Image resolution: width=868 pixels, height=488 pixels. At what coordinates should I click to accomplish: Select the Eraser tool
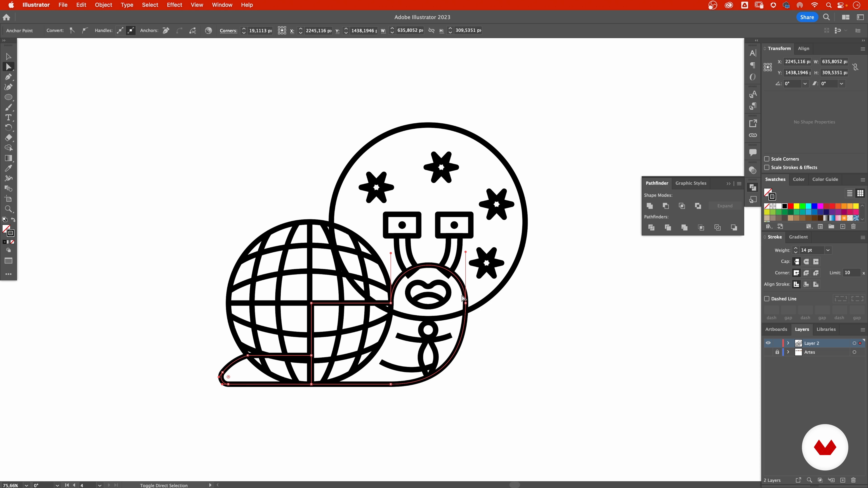tap(8, 137)
